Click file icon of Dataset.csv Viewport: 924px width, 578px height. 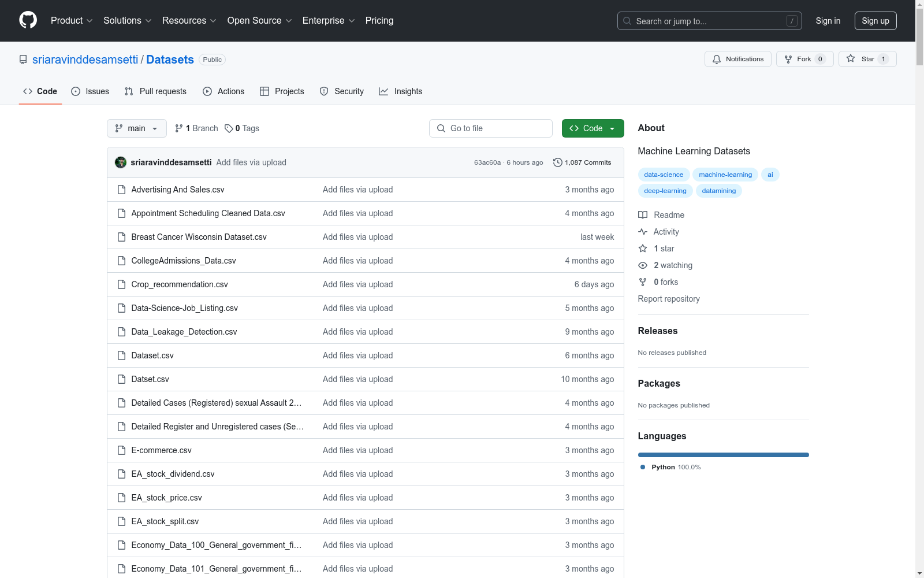coord(121,355)
